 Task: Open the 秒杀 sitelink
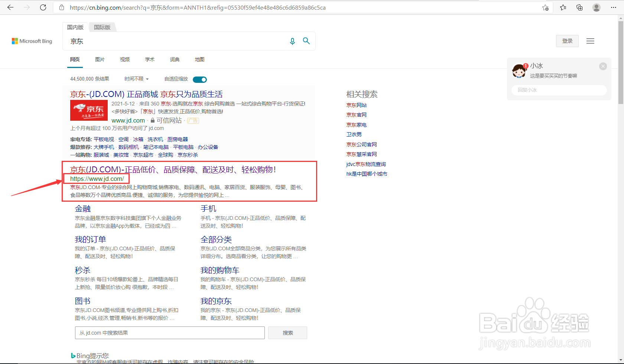click(x=83, y=270)
